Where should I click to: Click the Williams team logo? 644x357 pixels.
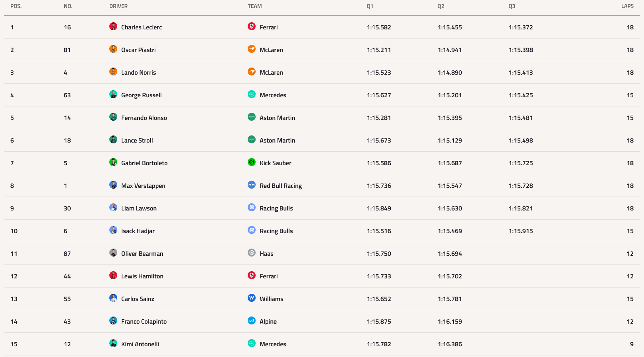pos(252,298)
